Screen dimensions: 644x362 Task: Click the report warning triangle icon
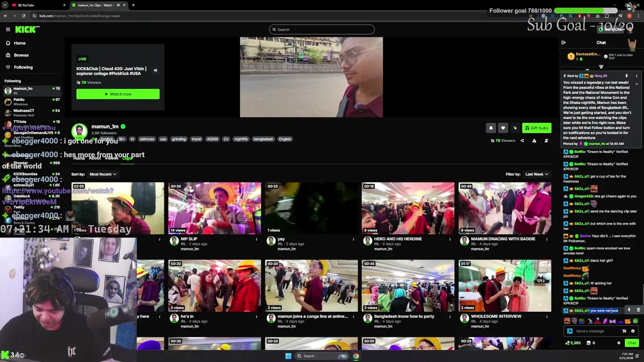534,141
